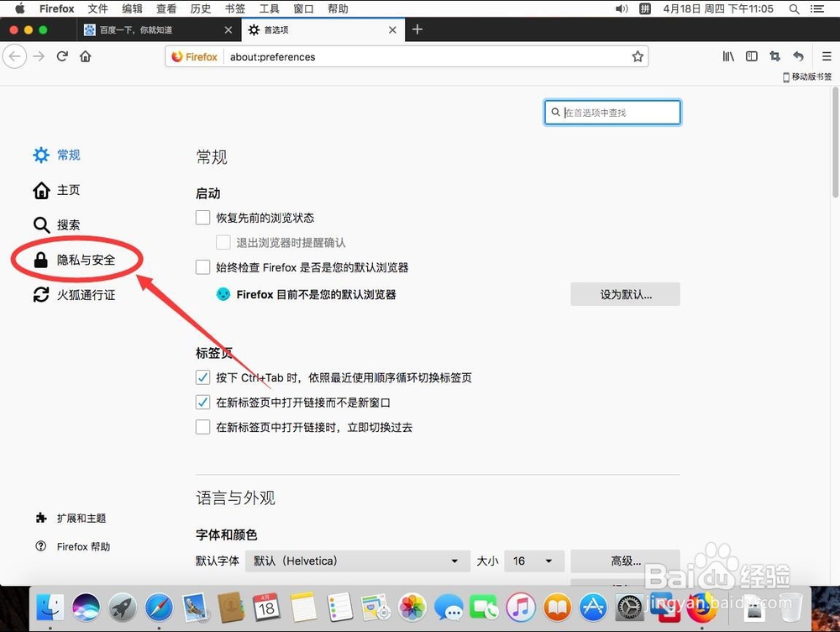Open the 工具 menu
The width and height of the screenshot is (840, 632).
click(x=270, y=8)
